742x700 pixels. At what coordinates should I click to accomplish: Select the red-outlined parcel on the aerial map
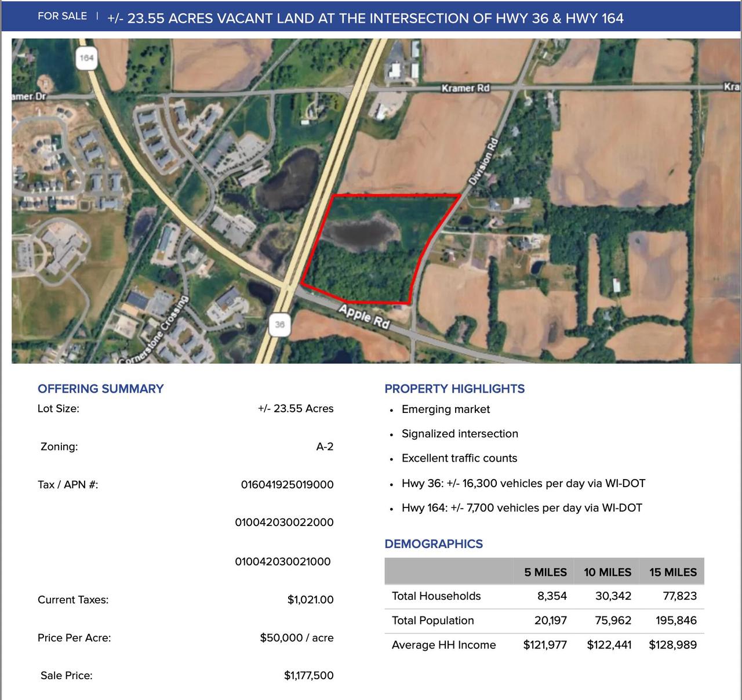(x=380, y=249)
